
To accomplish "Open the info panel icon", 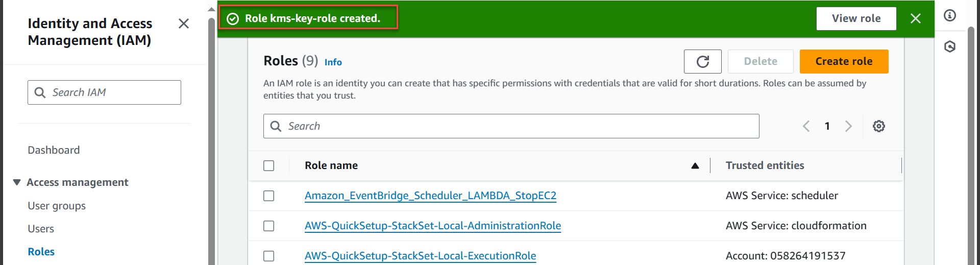I will pyautogui.click(x=949, y=15).
